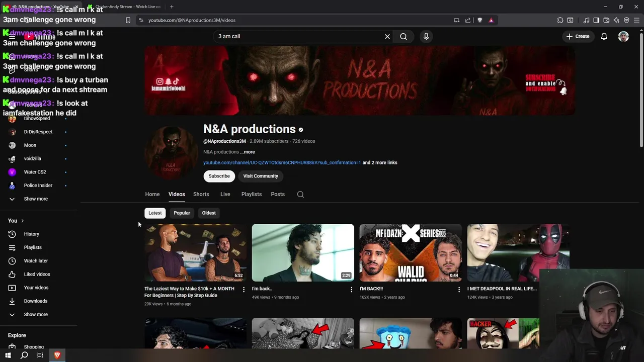Open the channel Posts tab
This screenshot has width=644, height=362.
278,195
